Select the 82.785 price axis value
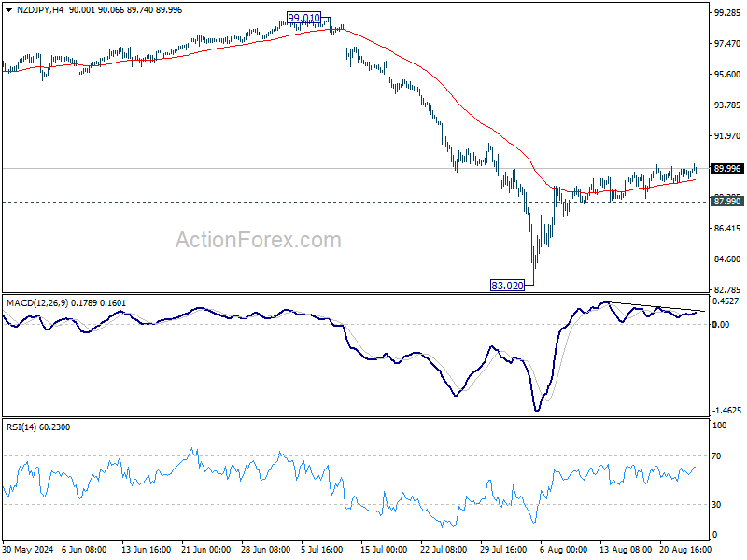 pyautogui.click(x=727, y=290)
